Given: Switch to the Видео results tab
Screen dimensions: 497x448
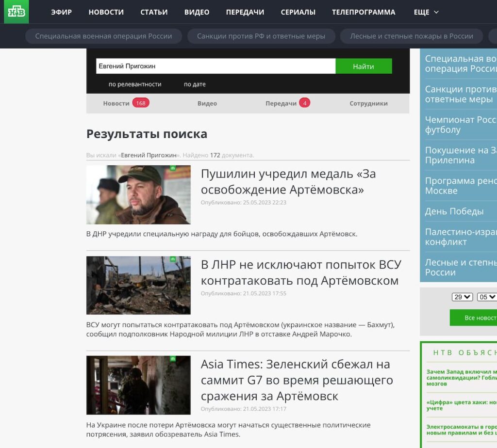Looking at the screenshot, I should click(207, 103).
